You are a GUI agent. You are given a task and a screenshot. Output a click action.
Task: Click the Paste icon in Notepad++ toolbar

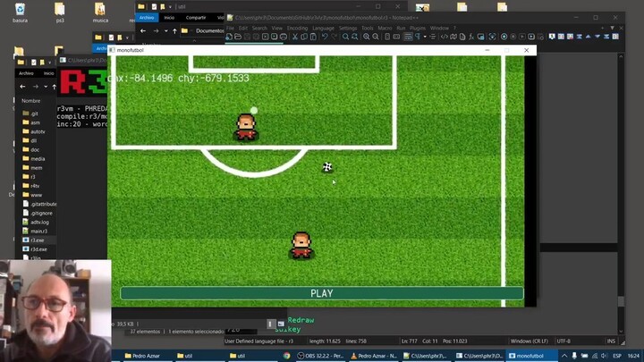(x=313, y=37)
